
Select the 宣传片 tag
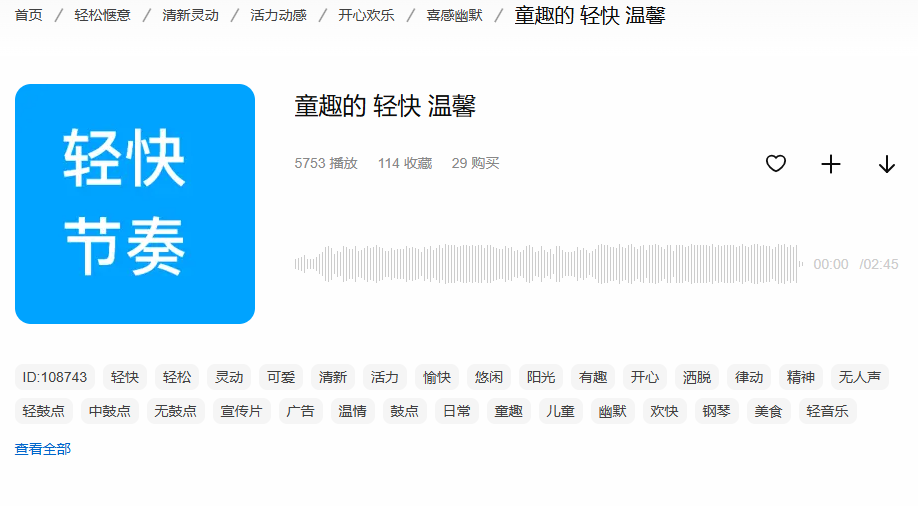coord(241,411)
